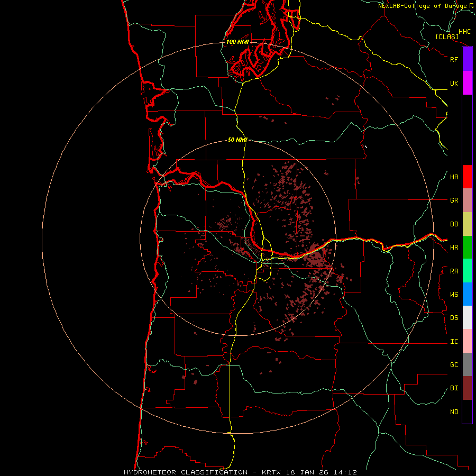Click the magenta UK color swatch
The height and width of the screenshot is (476, 476).
[467, 83]
